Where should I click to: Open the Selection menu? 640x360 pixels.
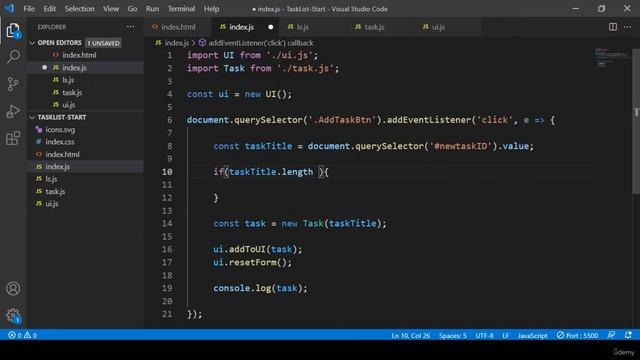[x=80, y=9]
